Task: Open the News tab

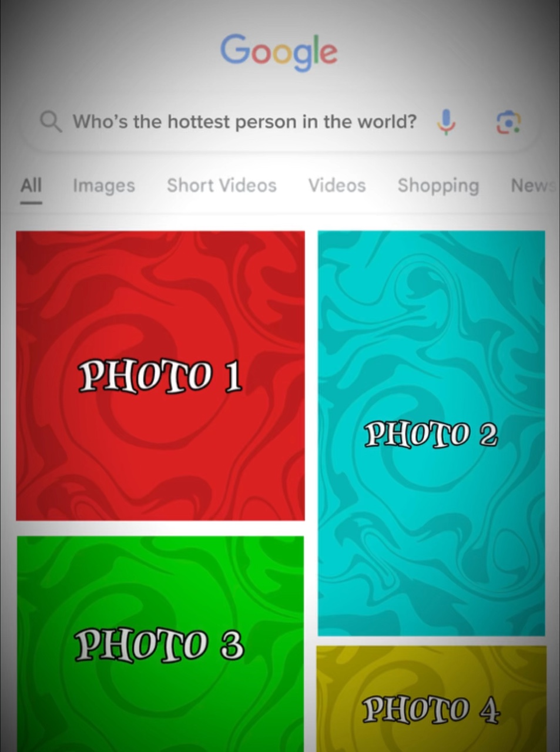Action: tap(533, 186)
